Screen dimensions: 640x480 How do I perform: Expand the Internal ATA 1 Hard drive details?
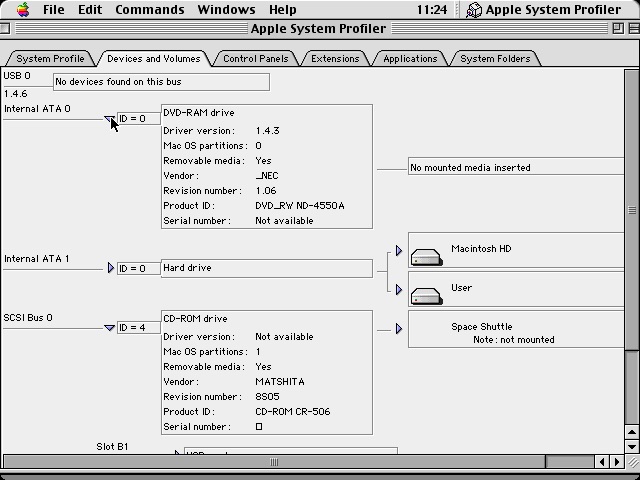(110, 268)
